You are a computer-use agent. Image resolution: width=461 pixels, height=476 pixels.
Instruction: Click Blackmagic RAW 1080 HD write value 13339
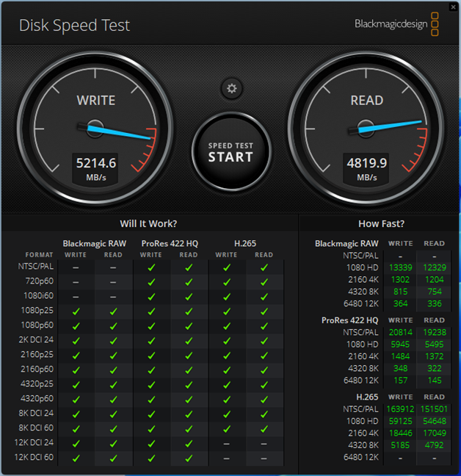click(400, 267)
